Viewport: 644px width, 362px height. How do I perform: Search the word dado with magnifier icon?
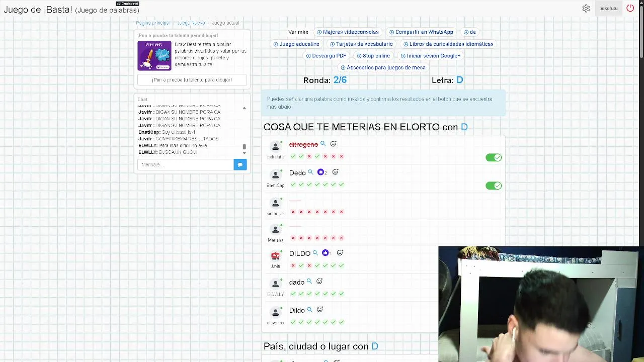point(309,282)
